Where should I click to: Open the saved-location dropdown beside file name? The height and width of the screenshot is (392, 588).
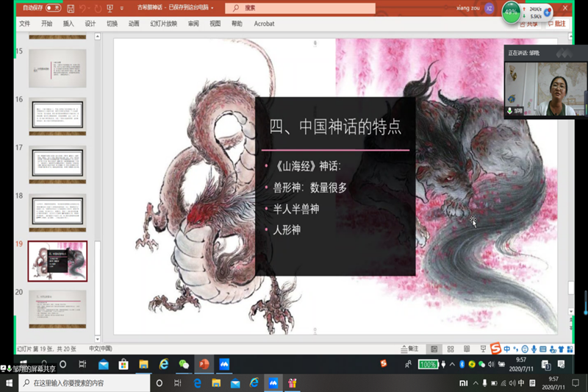(212, 9)
